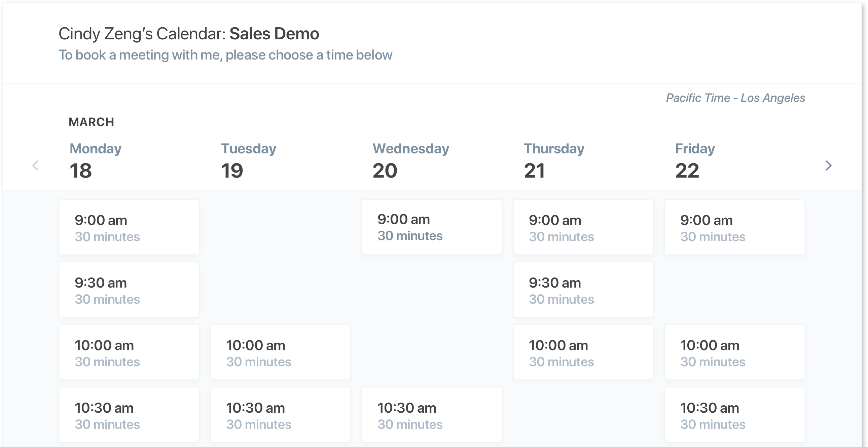Pick Wednesday 10:30 am time slot
The height and width of the screenshot is (447, 868).
432,415
